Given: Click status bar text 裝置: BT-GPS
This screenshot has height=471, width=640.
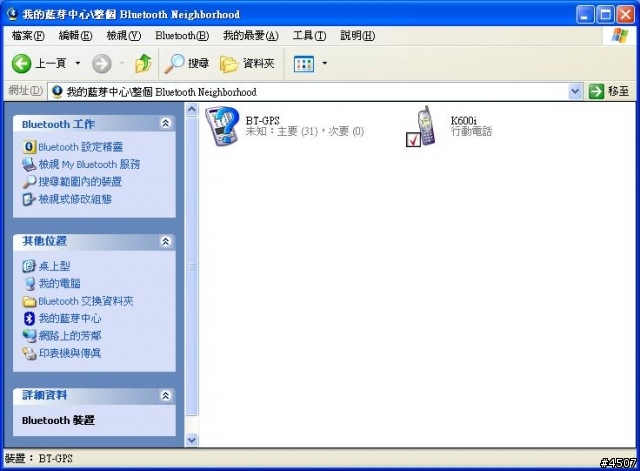Looking at the screenshot, I should 39,458.
